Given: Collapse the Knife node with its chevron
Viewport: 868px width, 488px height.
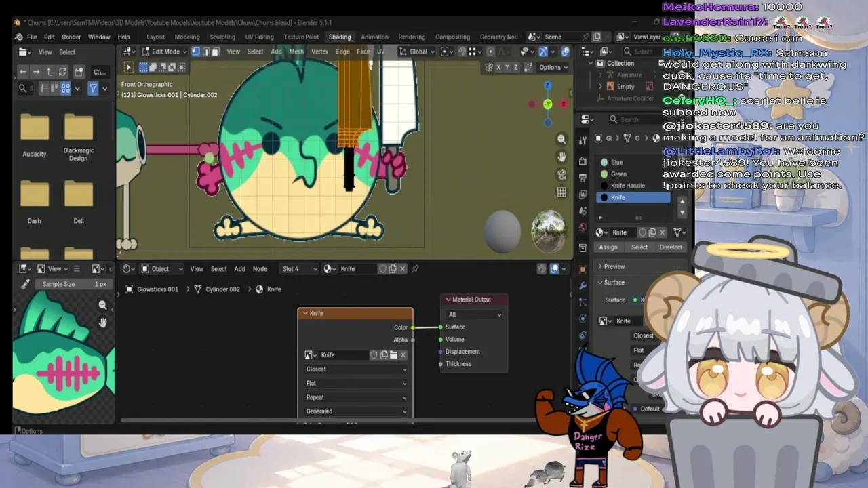Looking at the screenshot, I should pos(305,314).
